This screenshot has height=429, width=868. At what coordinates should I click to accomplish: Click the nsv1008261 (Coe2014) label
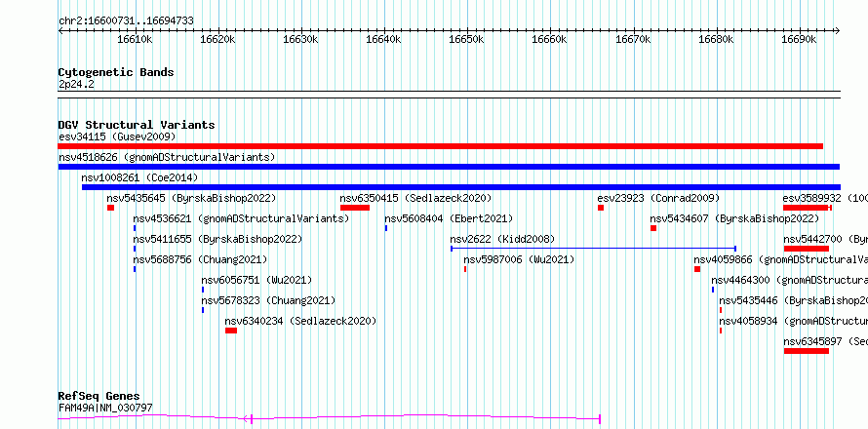139,177
